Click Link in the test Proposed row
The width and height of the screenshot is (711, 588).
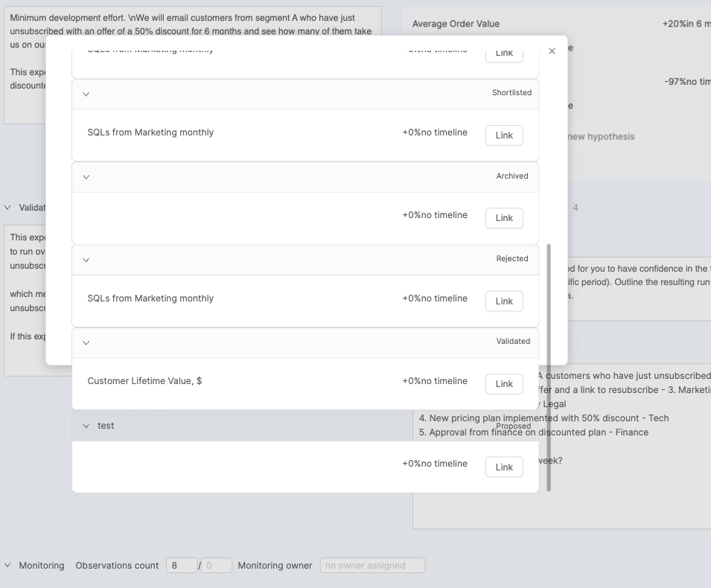click(x=504, y=467)
